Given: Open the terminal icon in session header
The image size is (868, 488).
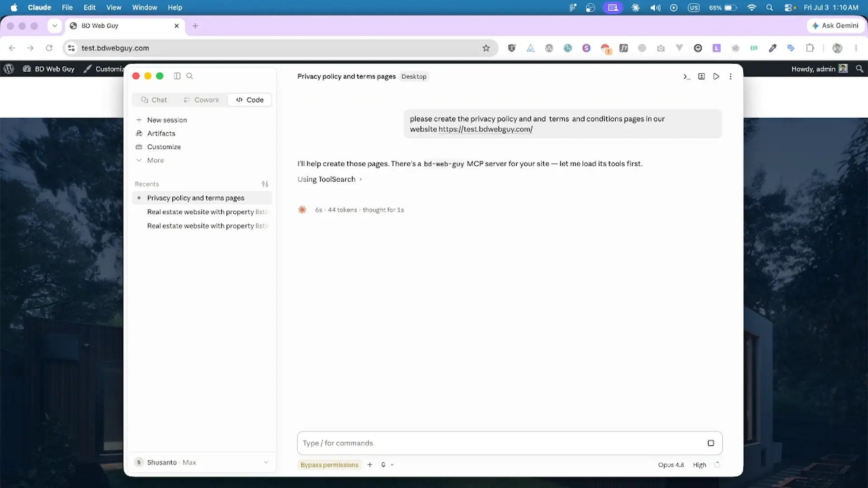Looking at the screenshot, I should pos(687,76).
